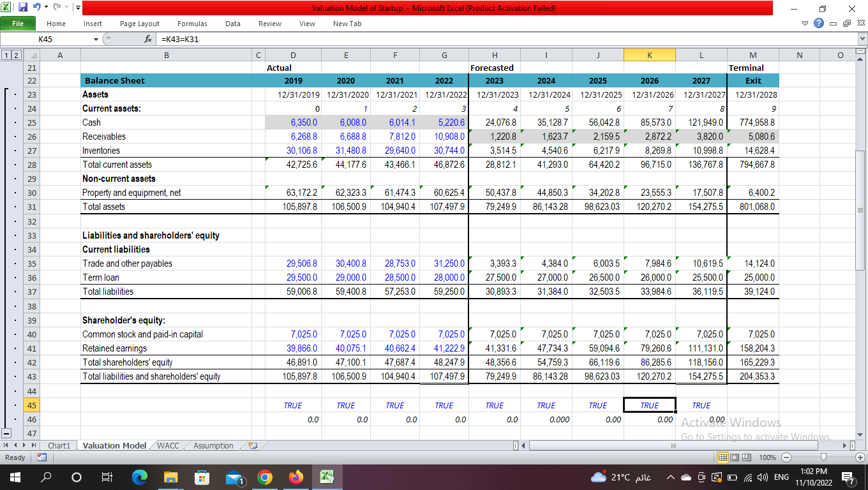Screen dimensions: 868x490
Task: Open Firefox from taskbar
Action: pyautogui.click(x=296, y=477)
